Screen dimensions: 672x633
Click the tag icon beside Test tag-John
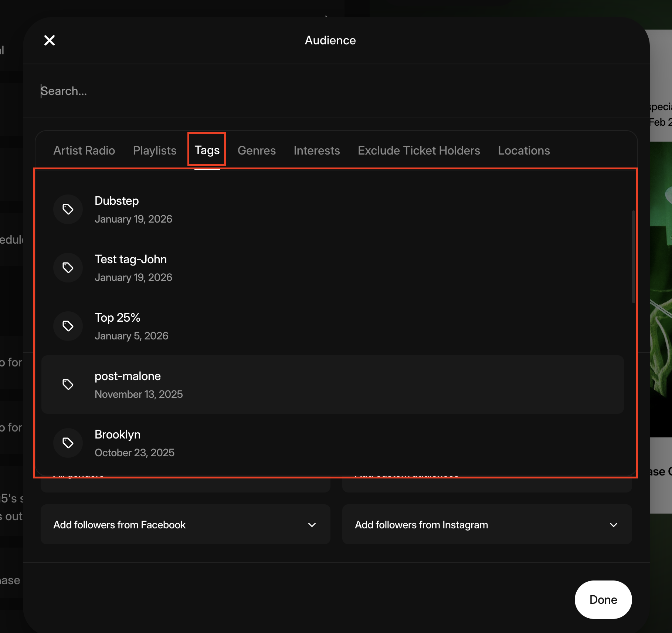pyautogui.click(x=68, y=268)
